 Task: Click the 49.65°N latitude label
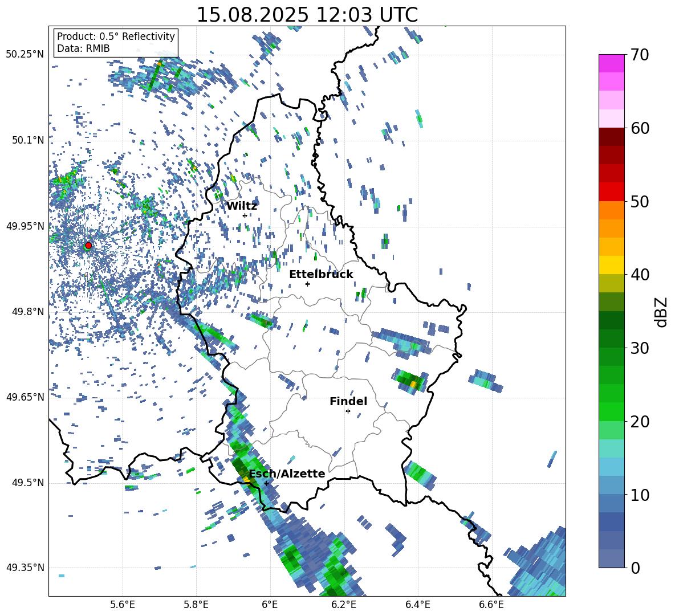click(25, 397)
